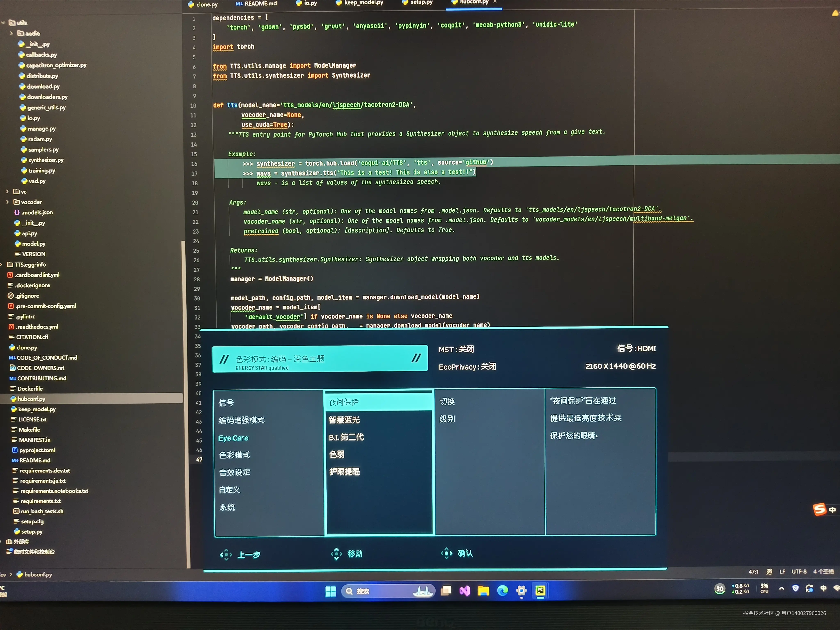Show hidden system tray icons chevron
The image size is (840, 630).
[782, 589]
